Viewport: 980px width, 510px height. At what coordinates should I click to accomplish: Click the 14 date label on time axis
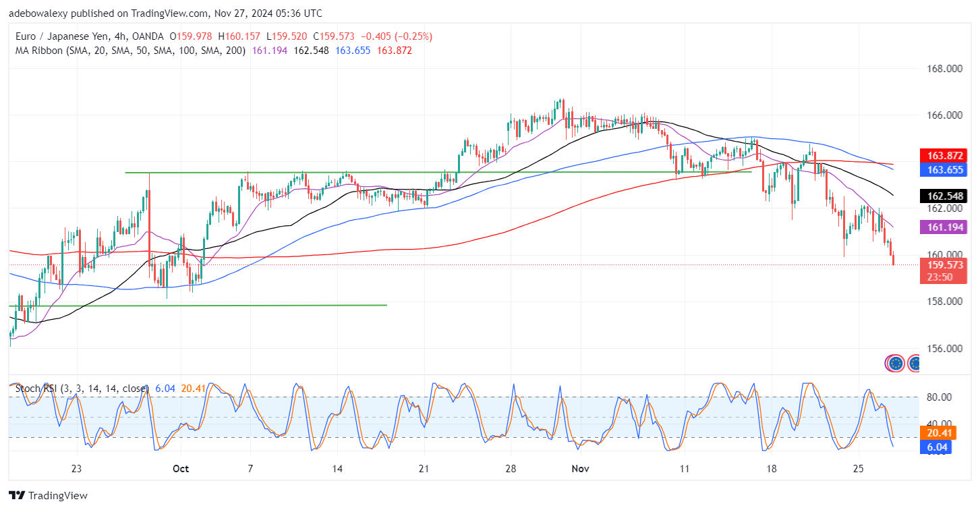[337, 469]
